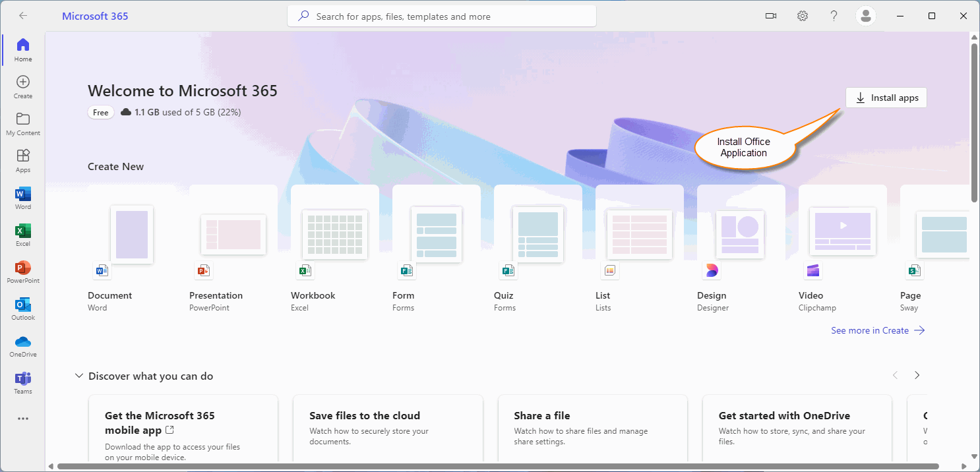This screenshot has width=980, height=472.
Task: Show more apps via ellipsis icon
Action: (23, 418)
